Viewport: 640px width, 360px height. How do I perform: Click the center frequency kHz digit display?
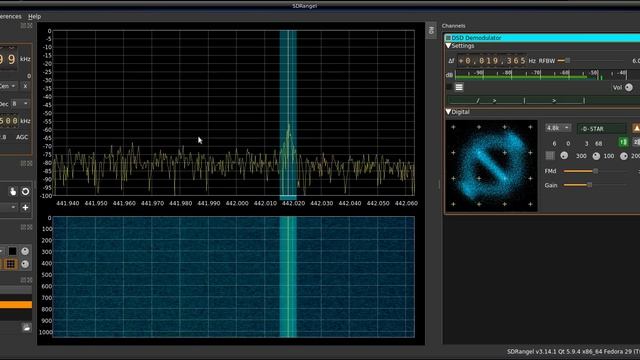click(9, 59)
